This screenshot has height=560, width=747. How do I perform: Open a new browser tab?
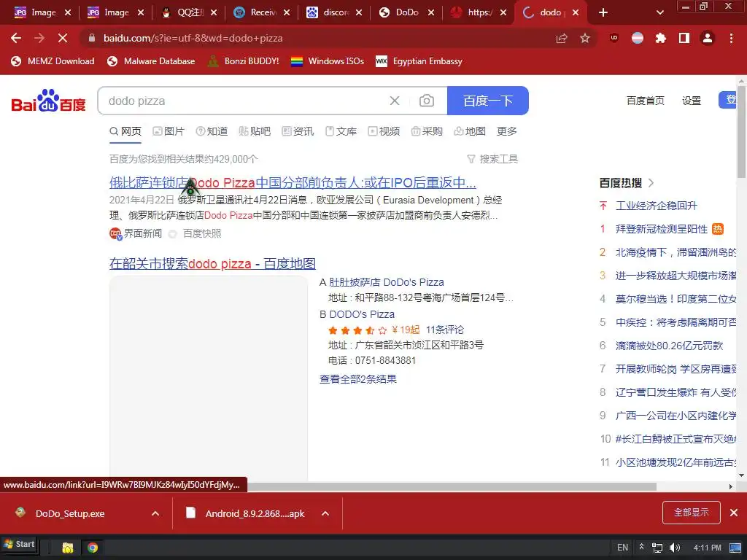[x=603, y=12]
